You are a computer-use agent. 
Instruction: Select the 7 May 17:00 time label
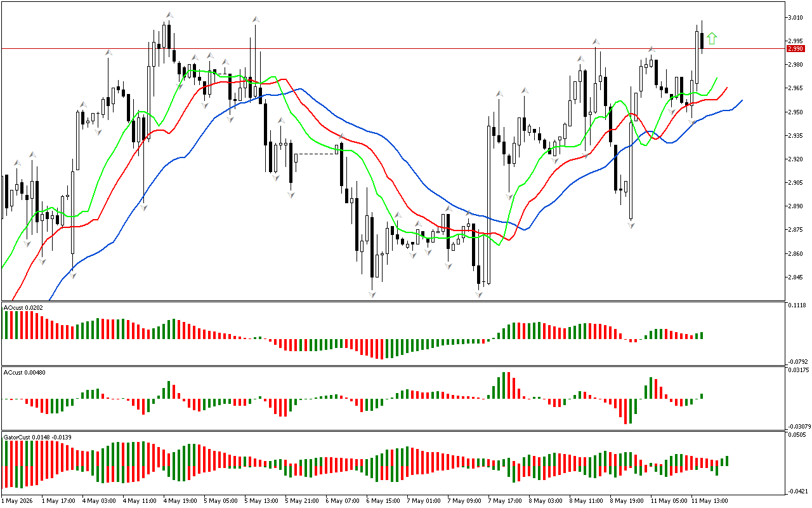pos(505,500)
